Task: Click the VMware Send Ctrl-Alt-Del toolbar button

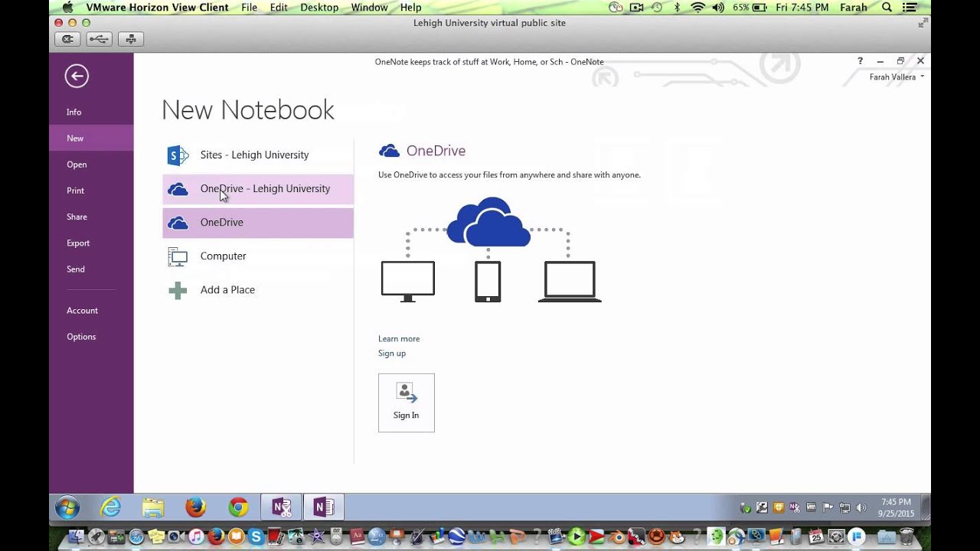Action: point(67,39)
